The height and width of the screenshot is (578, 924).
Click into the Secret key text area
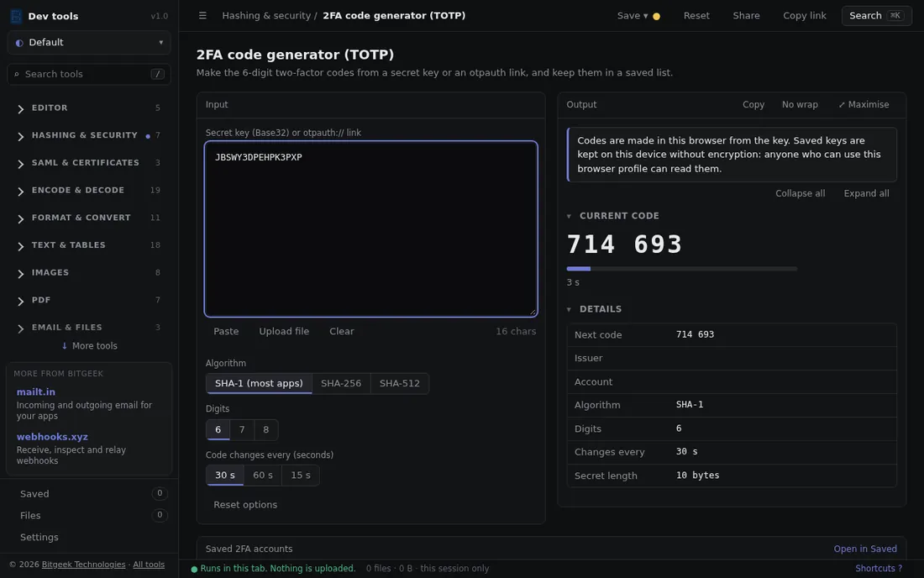(x=370, y=229)
